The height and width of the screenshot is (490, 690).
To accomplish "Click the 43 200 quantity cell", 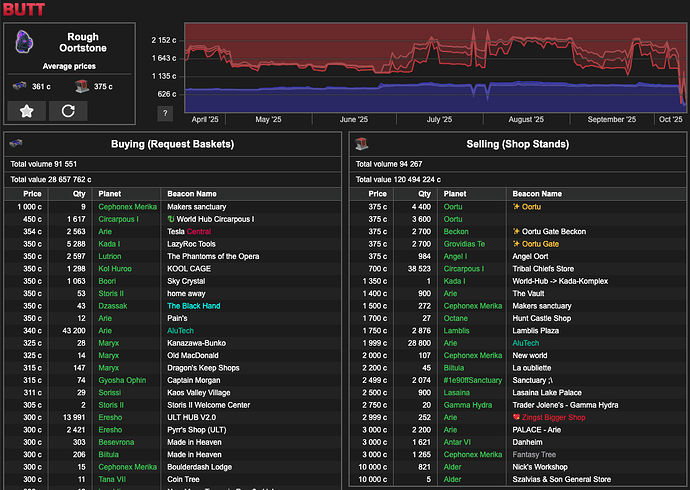I will point(70,330).
